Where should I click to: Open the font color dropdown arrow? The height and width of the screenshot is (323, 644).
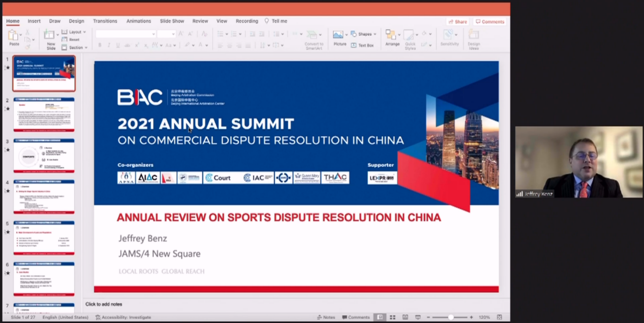pyautogui.click(x=207, y=46)
